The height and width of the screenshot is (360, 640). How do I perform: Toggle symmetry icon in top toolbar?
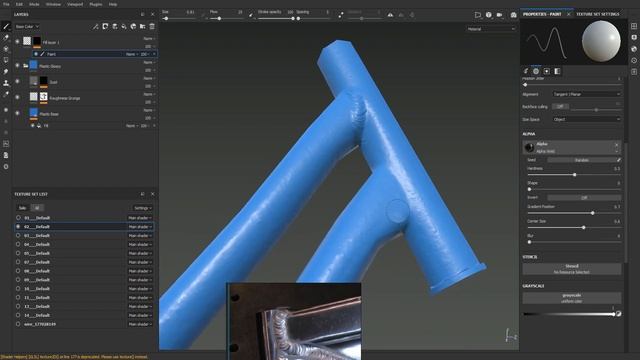tap(391, 15)
